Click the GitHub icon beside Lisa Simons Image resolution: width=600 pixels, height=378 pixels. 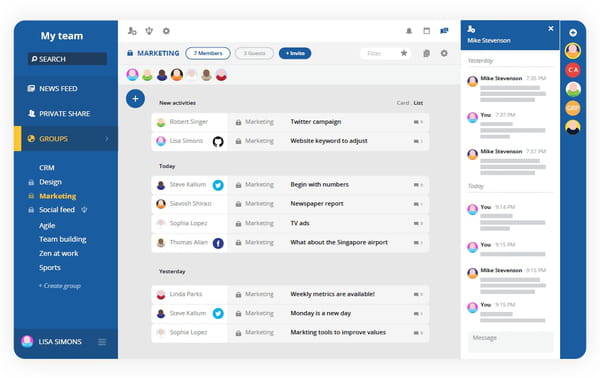tap(218, 142)
